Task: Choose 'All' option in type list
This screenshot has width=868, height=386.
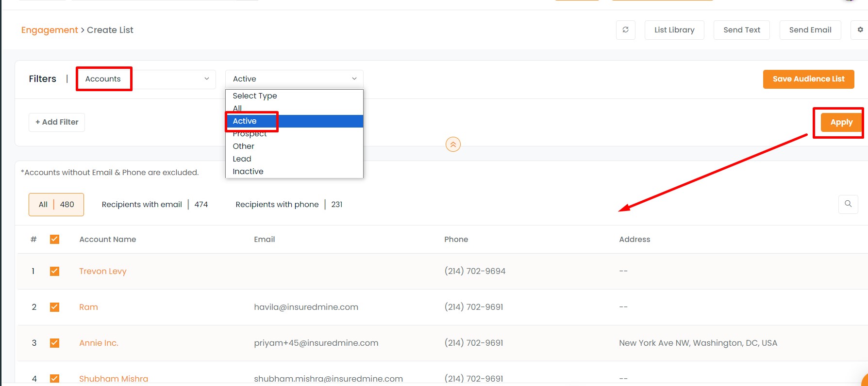Action: click(x=294, y=109)
